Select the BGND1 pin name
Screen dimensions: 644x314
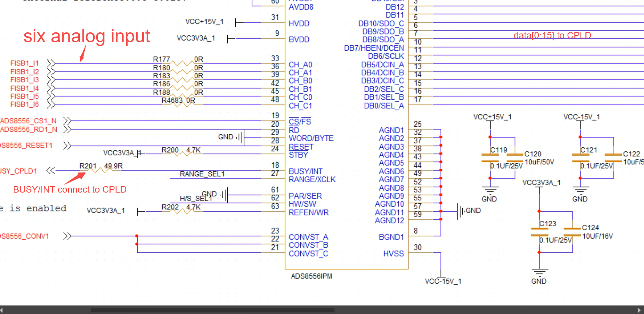tap(391, 237)
